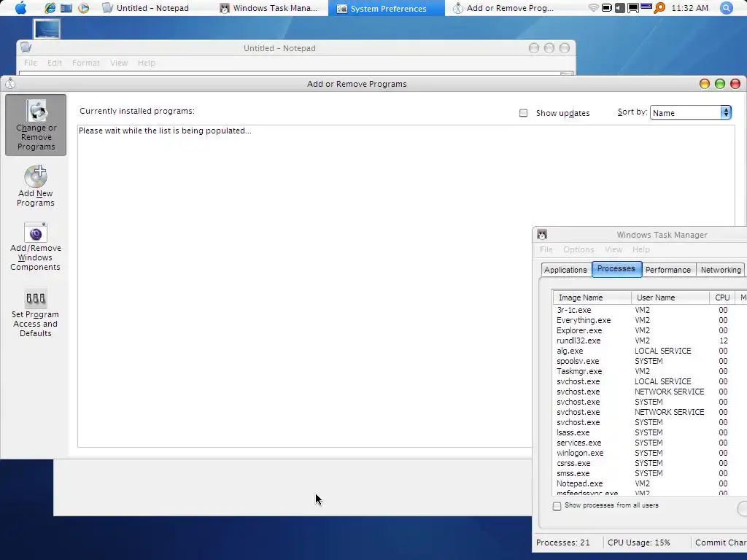This screenshot has height=560, width=747.
Task: Select the 3r-1c.exe process row
Action: (650, 310)
